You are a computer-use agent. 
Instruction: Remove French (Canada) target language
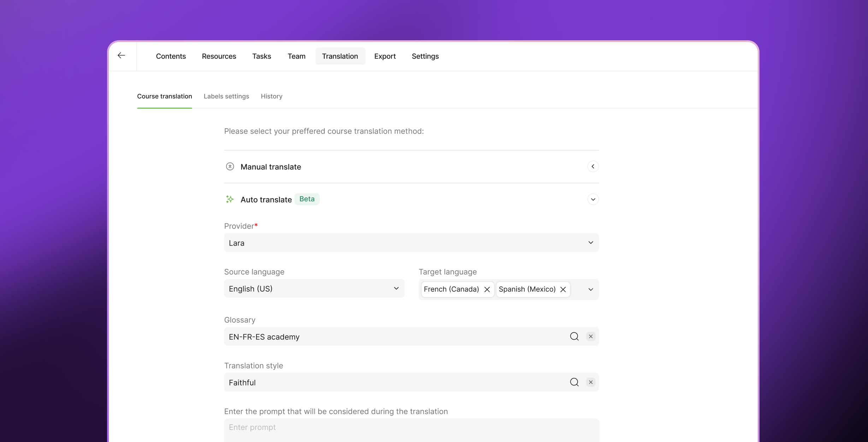[487, 289]
